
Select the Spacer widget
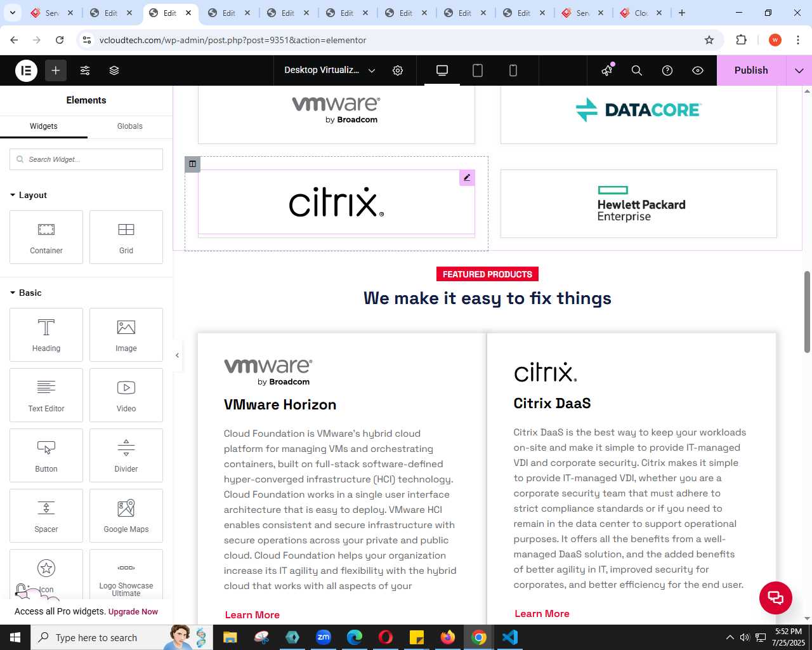46,515
